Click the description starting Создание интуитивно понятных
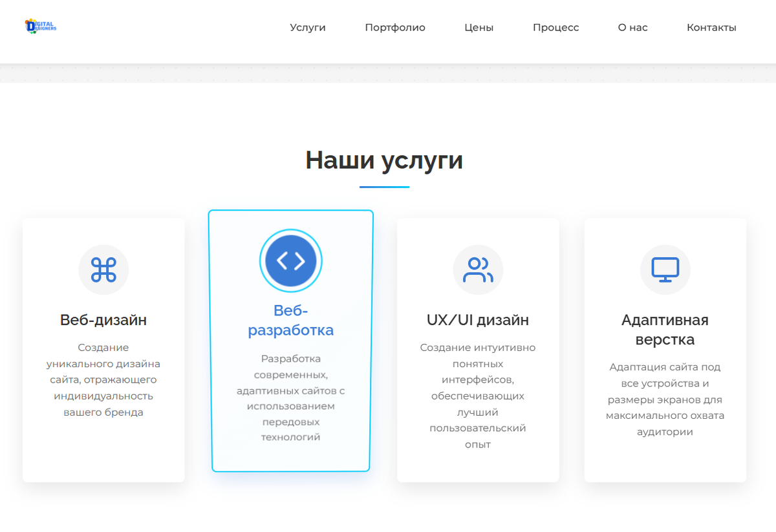This screenshot has height=532, width=776. 478,396
